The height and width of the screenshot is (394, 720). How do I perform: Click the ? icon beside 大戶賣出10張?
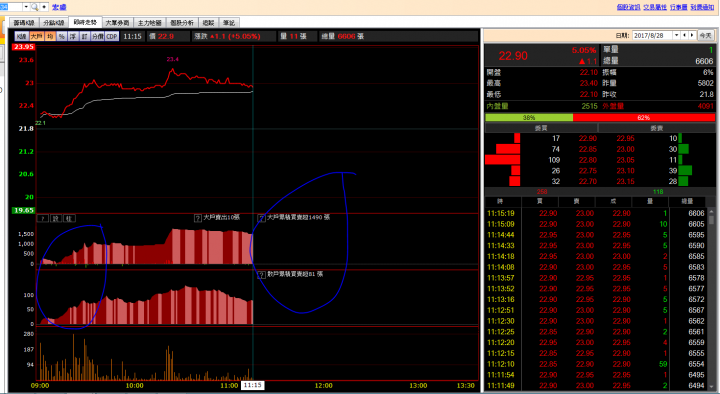(198, 218)
